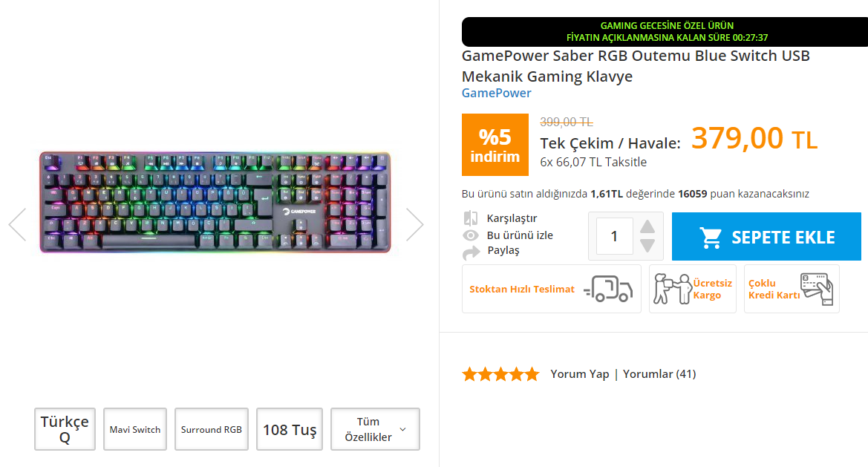
Task: Click the quantity input field
Action: (x=614, y=236)
